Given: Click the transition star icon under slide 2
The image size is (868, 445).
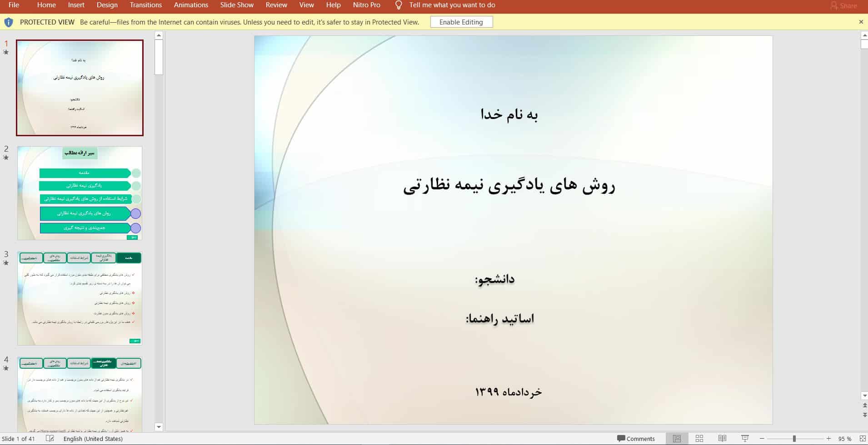Looking at the screenshot, I should [6, 158].
